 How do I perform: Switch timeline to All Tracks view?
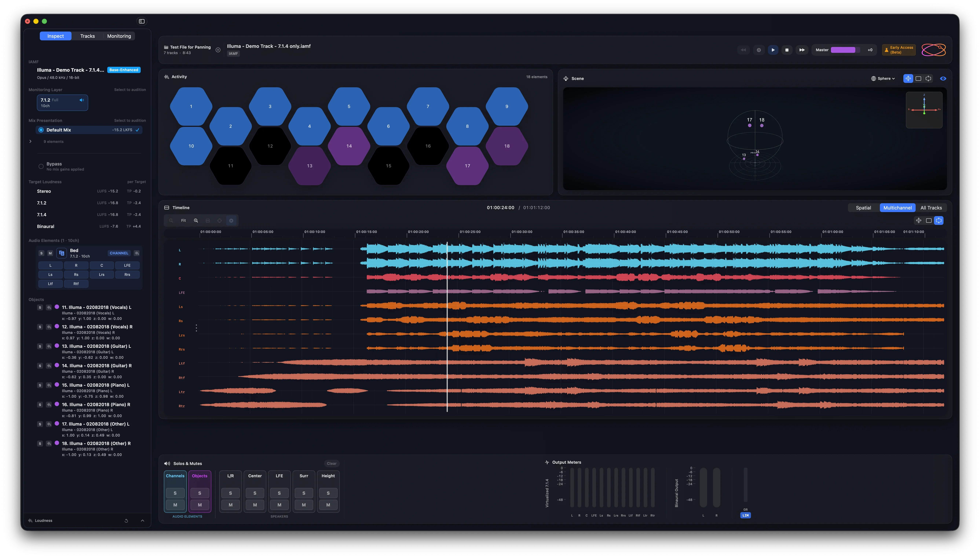click(931, 208)
